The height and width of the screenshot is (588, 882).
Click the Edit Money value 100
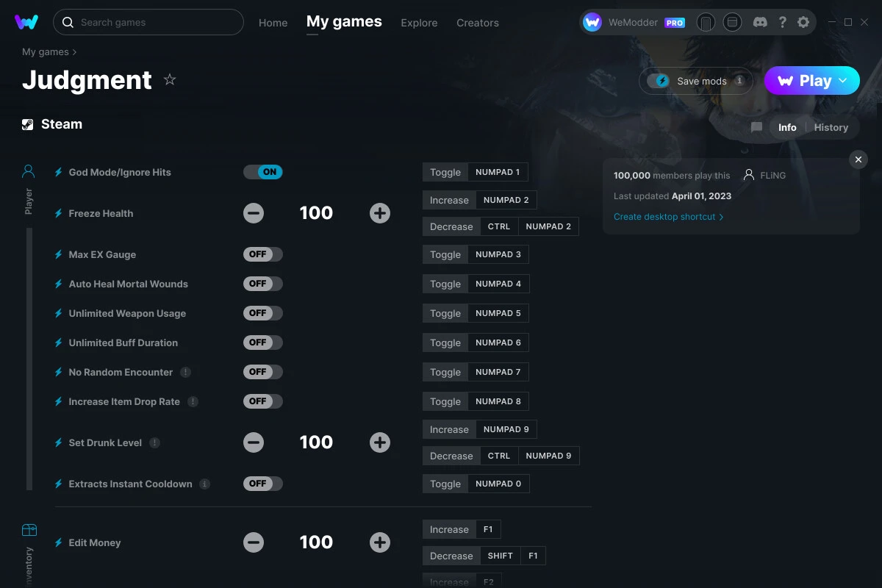316,542
